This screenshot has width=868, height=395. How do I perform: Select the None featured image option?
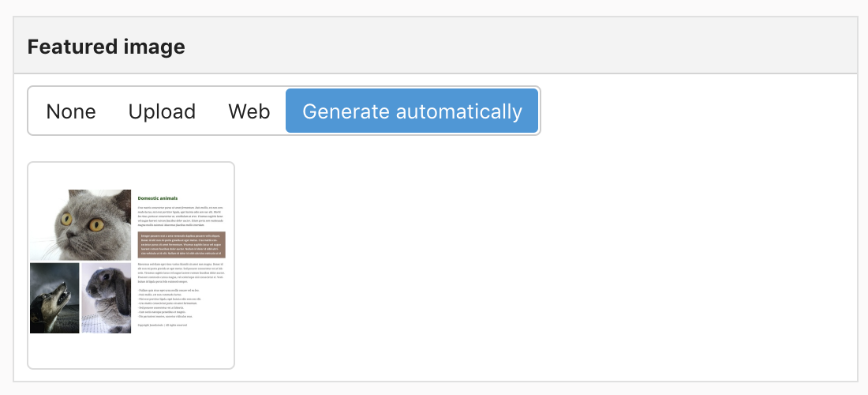tap(71, 111)
